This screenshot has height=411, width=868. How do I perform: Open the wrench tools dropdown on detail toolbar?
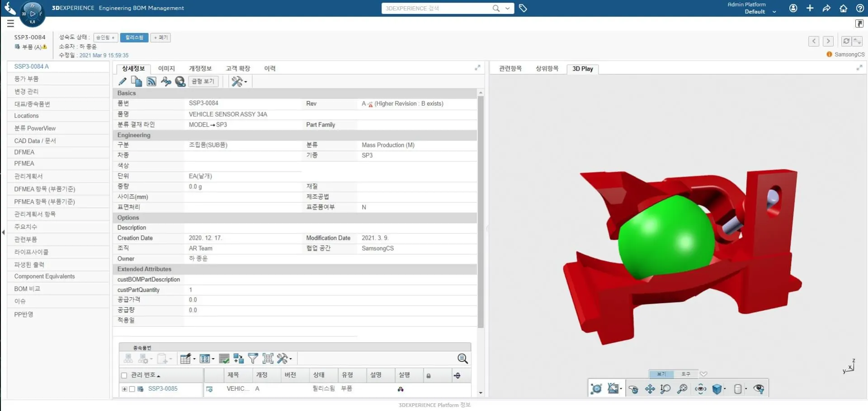click(x=239, y=82)
